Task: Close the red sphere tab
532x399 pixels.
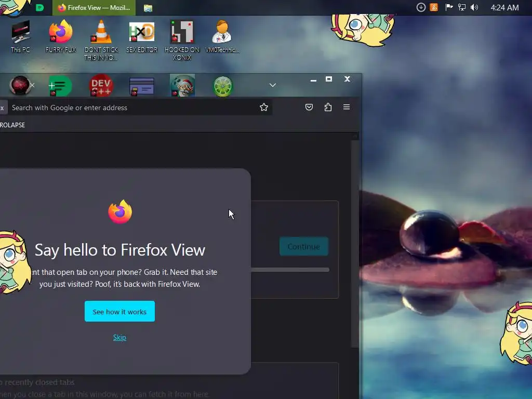Action: tap(32, 85)
